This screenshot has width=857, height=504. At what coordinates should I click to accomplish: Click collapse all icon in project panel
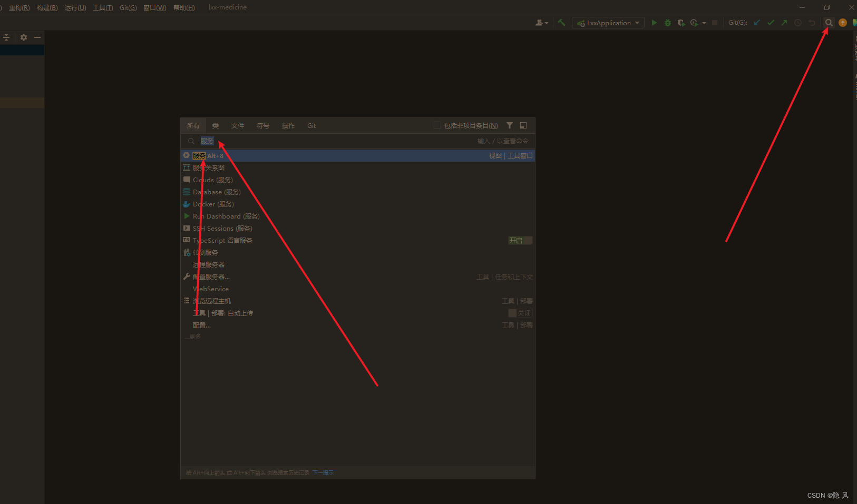coord(6,37)
